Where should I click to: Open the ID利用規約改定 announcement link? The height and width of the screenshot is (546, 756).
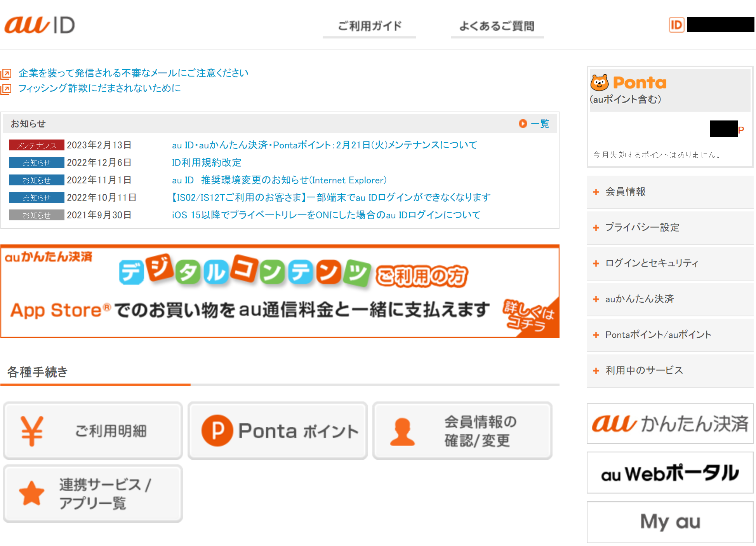pyautogui.click(x=206, y=162)
